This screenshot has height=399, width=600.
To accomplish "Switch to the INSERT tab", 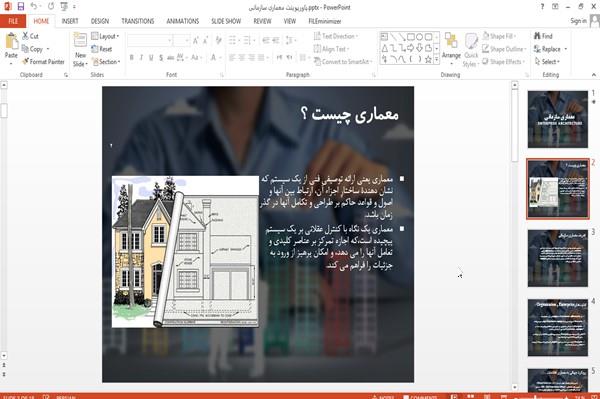I will [x=70, y=21].
